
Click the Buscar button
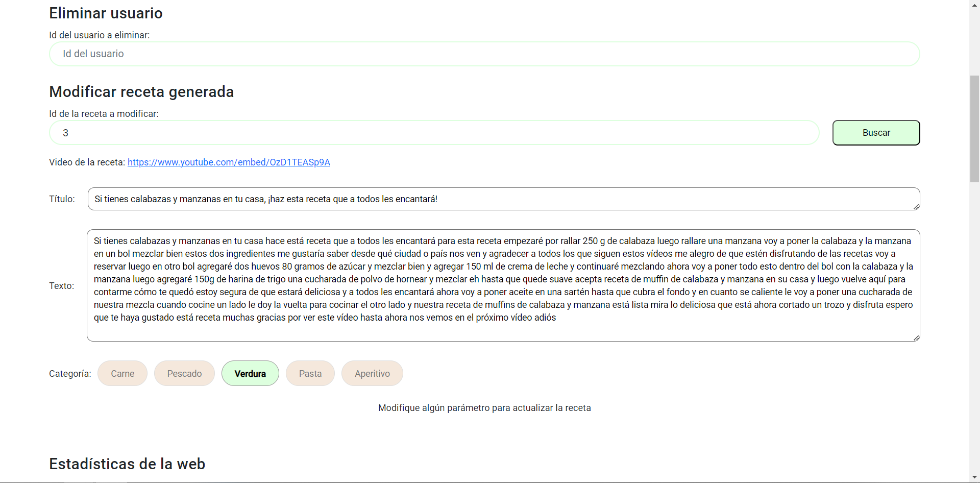pyautogui.click(x=876, y=133)
